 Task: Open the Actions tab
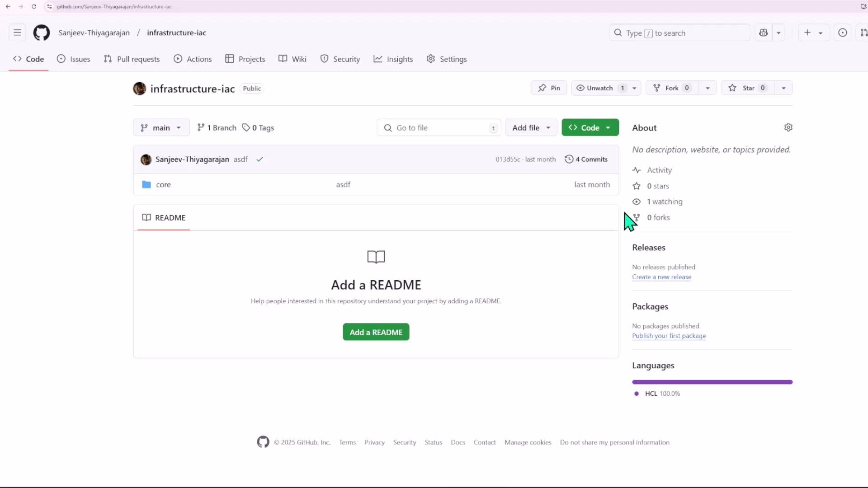tap(193, 59)
